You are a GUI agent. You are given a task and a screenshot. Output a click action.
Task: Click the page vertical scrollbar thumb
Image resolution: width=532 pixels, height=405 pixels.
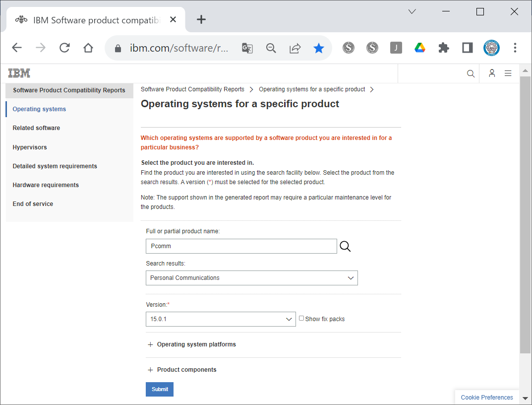point(525,215)
